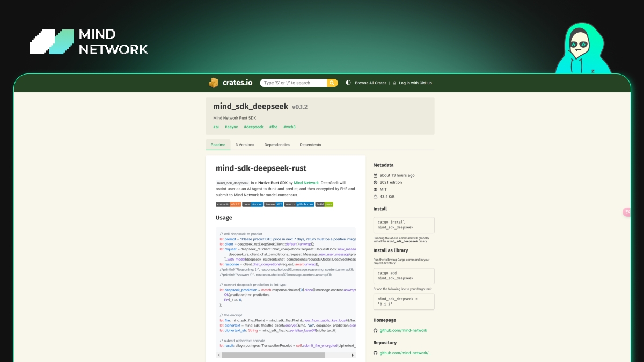The image size is (644, 362).
Task: Click the inline mind_sdk_deepseek code chip
Action: (233, 183)
